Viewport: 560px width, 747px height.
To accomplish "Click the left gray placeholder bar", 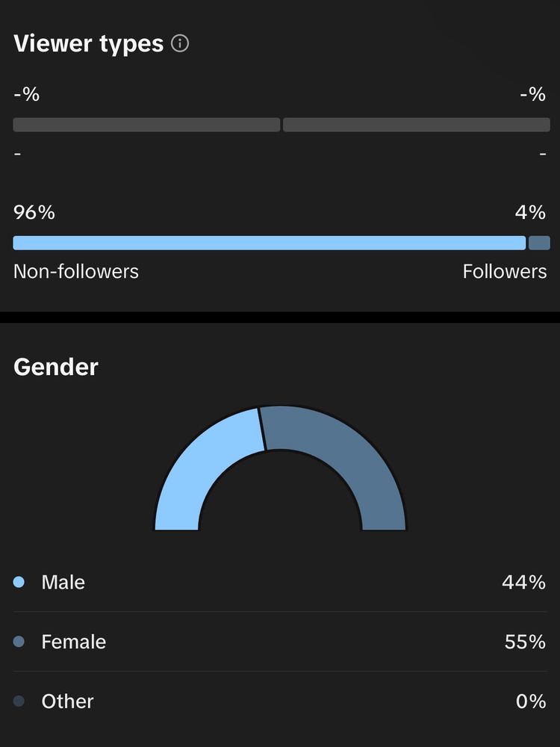I will click(146, 125).
